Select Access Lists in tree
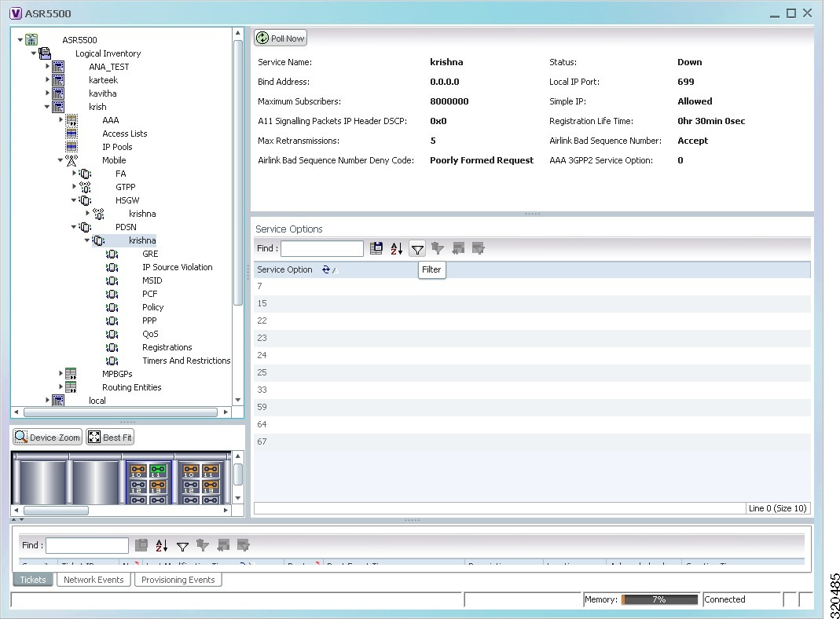 pyautogui.click(x=124, y=134)
